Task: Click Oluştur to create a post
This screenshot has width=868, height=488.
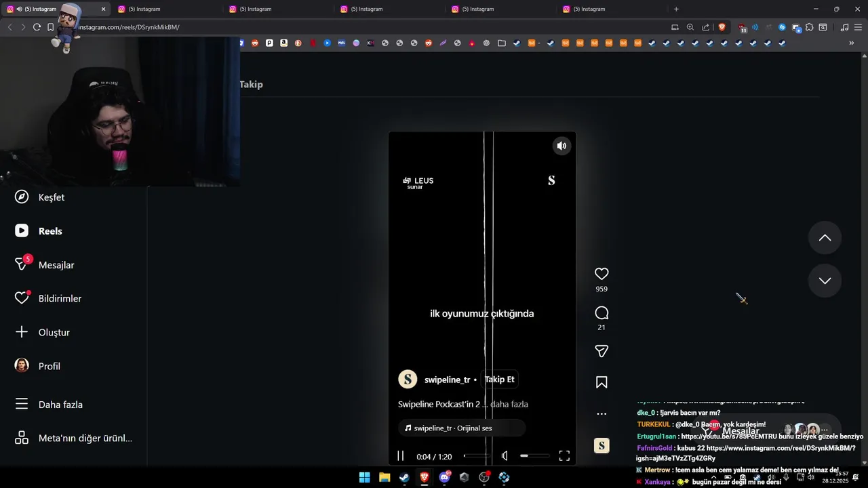Action: (x=42, y=332)
